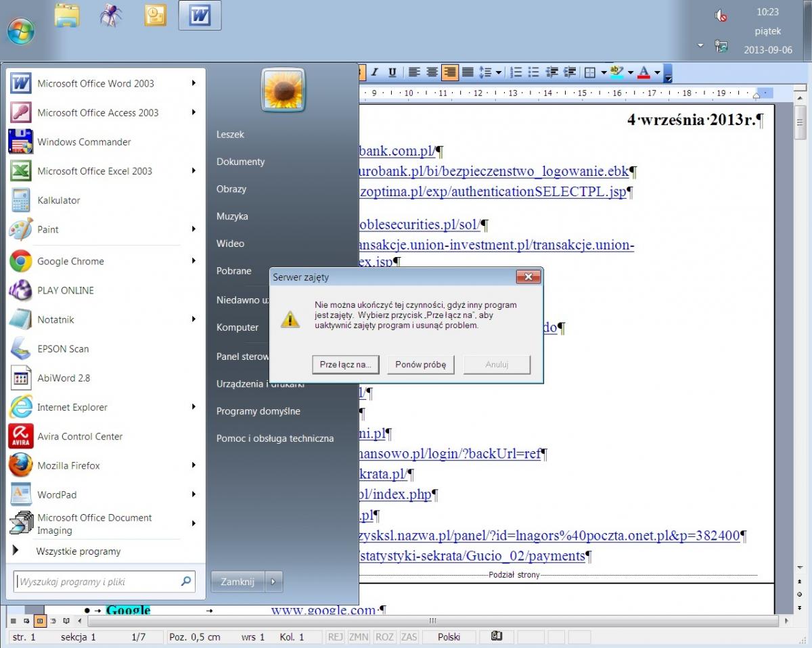Open AbiWord 2.8 from Start menu
Screen dimensions: 812x648
pos(64,378)
